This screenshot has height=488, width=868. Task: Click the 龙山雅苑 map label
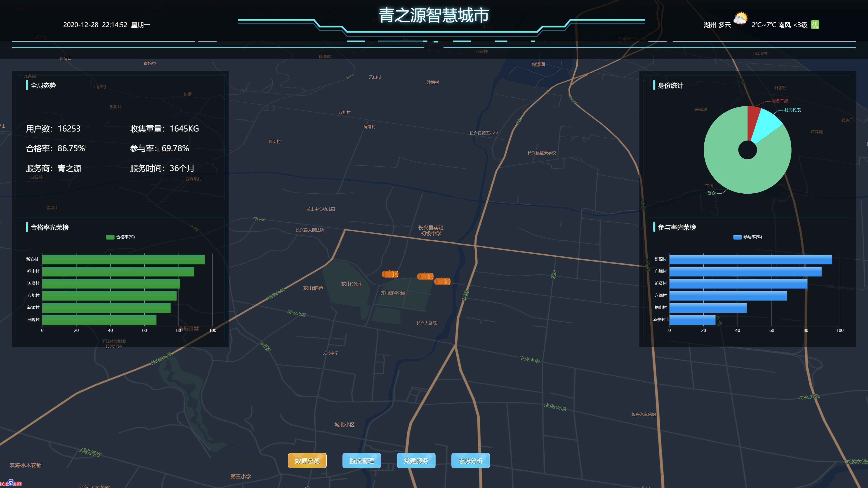(x=313, y=288)
